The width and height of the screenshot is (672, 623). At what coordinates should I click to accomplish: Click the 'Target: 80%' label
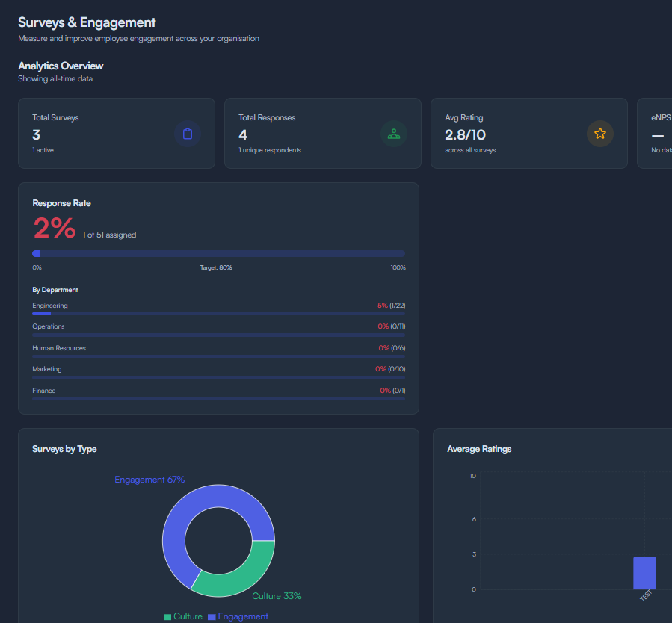click(216, 267)
